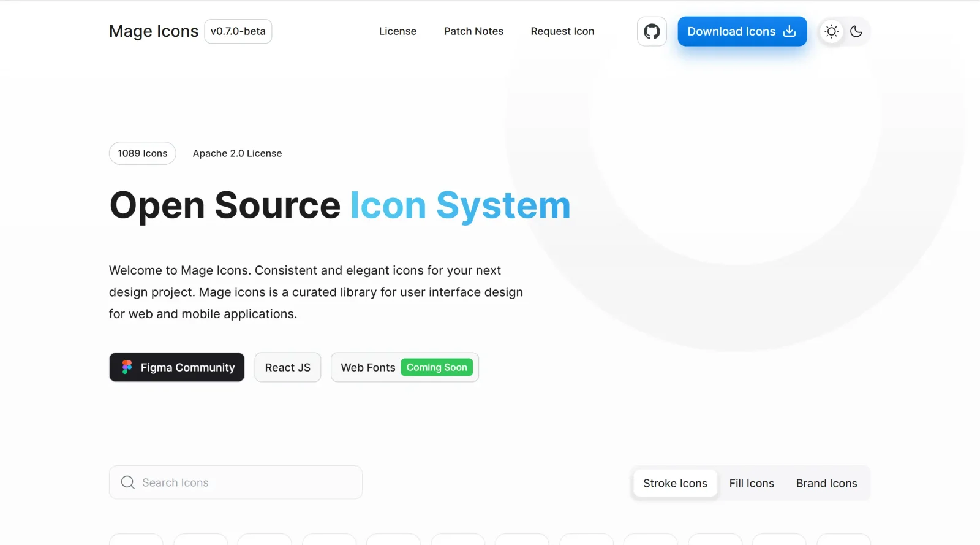Focus the Search Icons input field

[236, 482]
